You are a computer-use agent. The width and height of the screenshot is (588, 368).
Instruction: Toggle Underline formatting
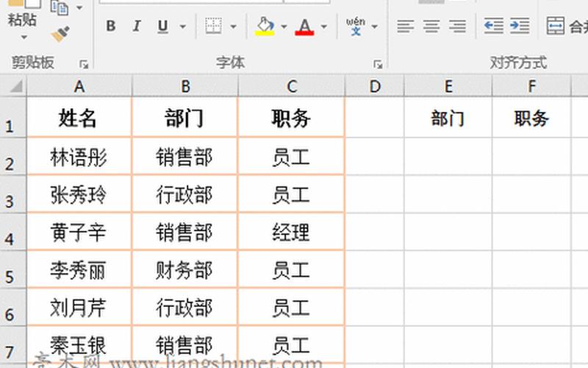point(162,26)
